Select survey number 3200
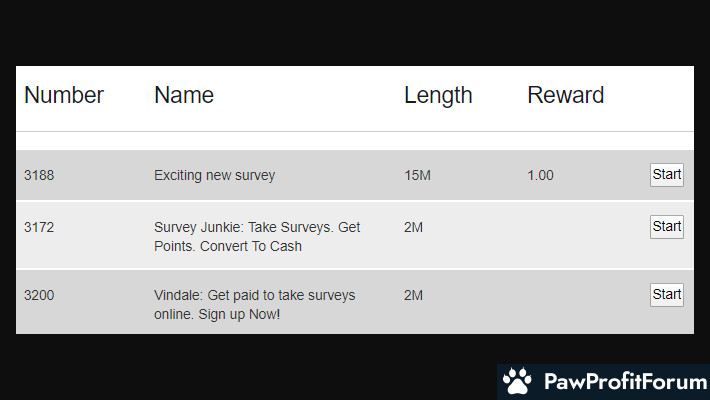 click(39, 296)
